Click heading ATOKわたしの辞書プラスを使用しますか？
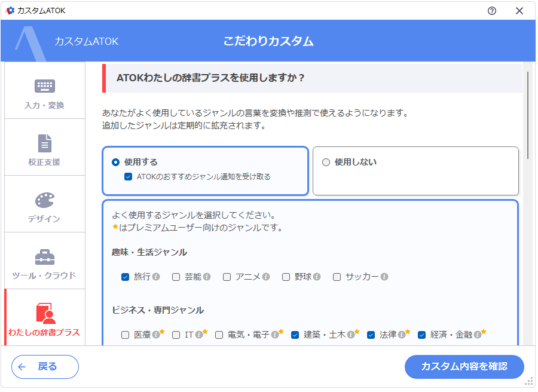Image resolution: width=538 pixels, height=392 pixels. [210, 78]
